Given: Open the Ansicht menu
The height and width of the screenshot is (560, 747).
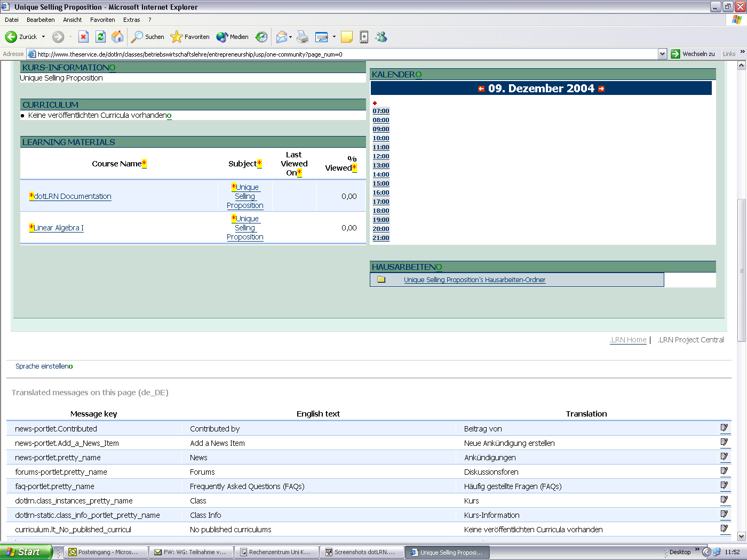Looking at the screenshot, I should point(72,20).
